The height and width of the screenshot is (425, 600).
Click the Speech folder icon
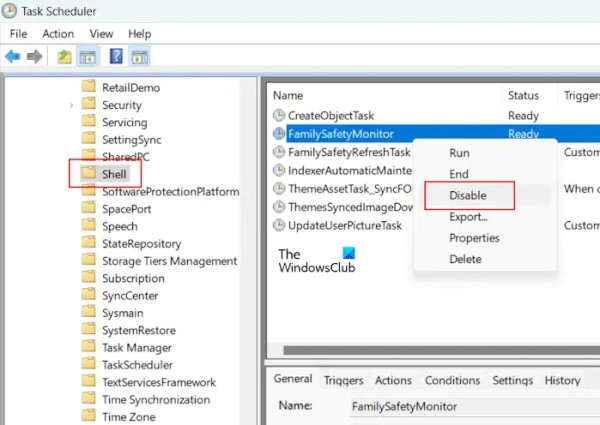pyautogui.click(x=89, y=224)
